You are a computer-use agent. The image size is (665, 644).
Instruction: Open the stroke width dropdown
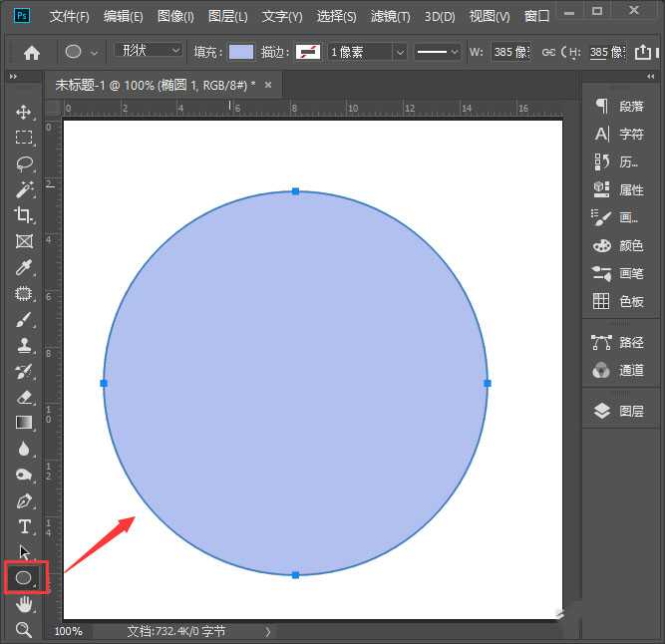click(367, 52)
